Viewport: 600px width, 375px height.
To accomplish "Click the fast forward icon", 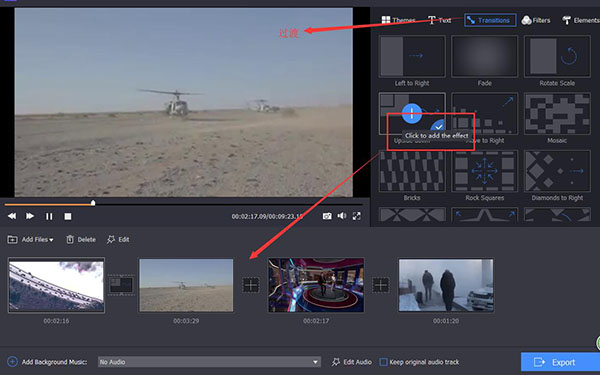I will point(30,216).
